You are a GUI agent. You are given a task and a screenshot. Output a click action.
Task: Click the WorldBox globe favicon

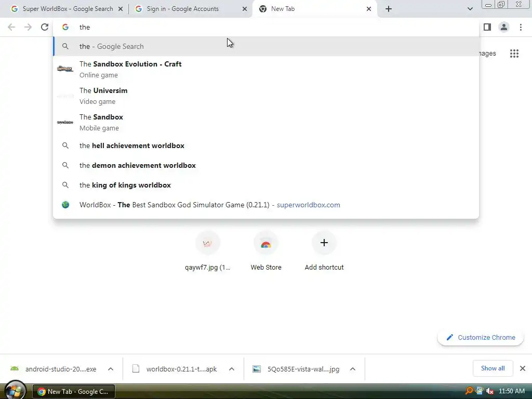pyautogui.click(x=65, y=205)
